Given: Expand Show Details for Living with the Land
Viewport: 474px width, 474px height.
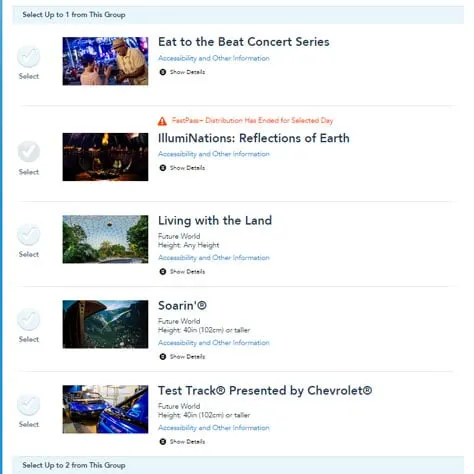Looking at the screenshot, I should 182,271.
